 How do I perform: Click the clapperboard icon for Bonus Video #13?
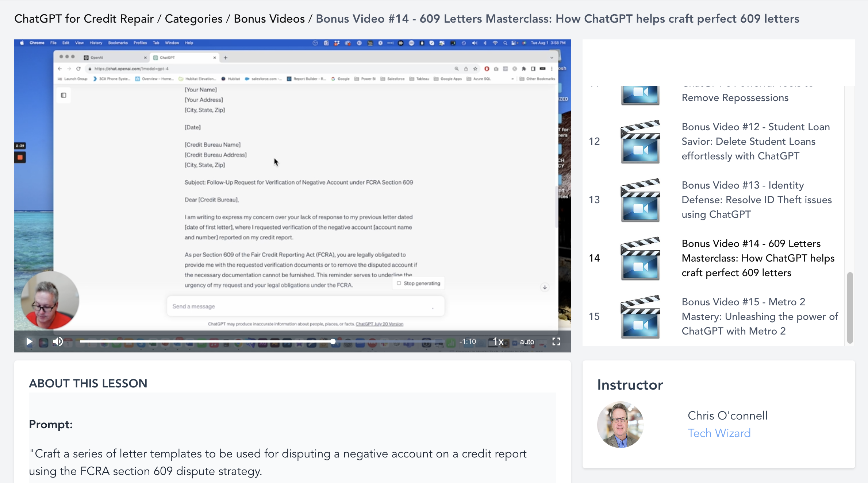point(640,200)
